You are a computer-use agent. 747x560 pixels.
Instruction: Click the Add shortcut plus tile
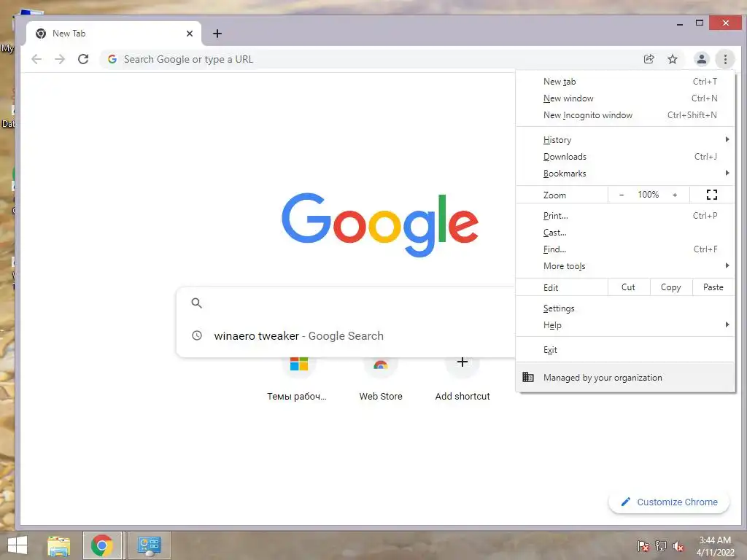[462, 378]
